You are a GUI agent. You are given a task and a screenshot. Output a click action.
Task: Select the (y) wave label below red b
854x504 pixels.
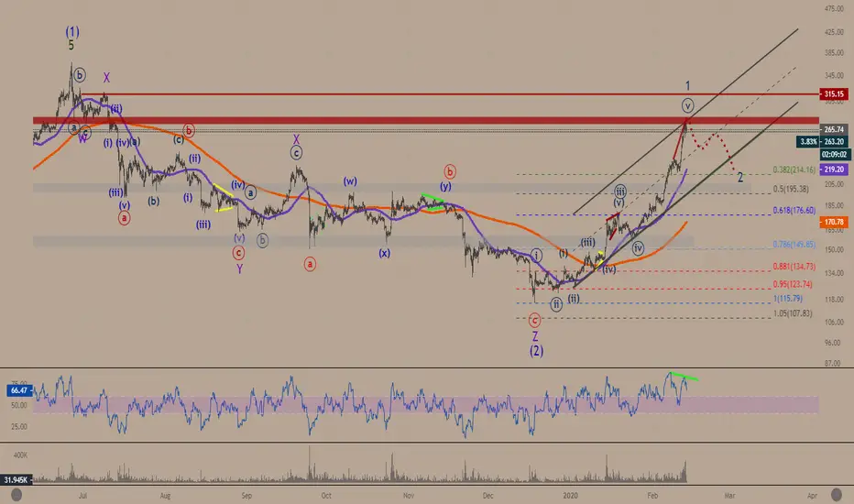(445, 186)
